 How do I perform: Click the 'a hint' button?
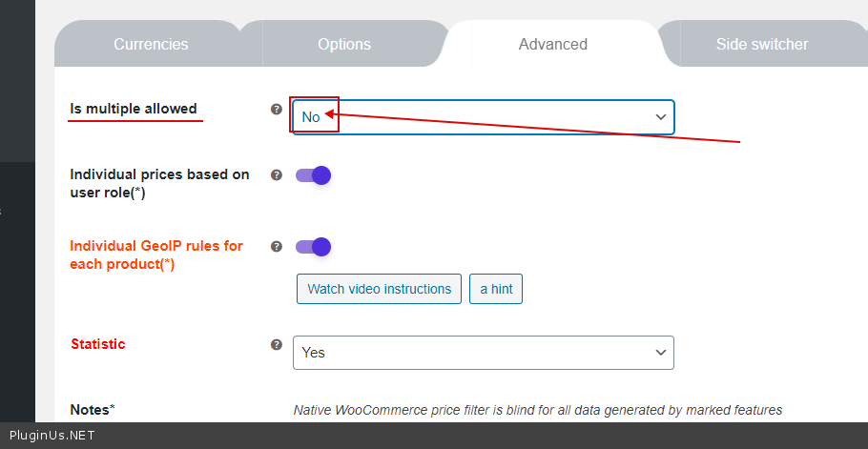tap(496, 289)
